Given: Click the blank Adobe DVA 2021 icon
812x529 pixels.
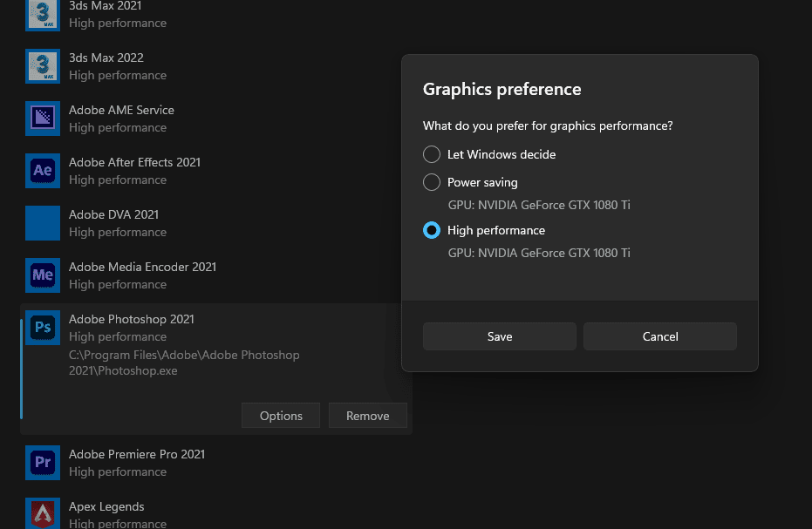Looking at the screenshot, I should point(43,223).
